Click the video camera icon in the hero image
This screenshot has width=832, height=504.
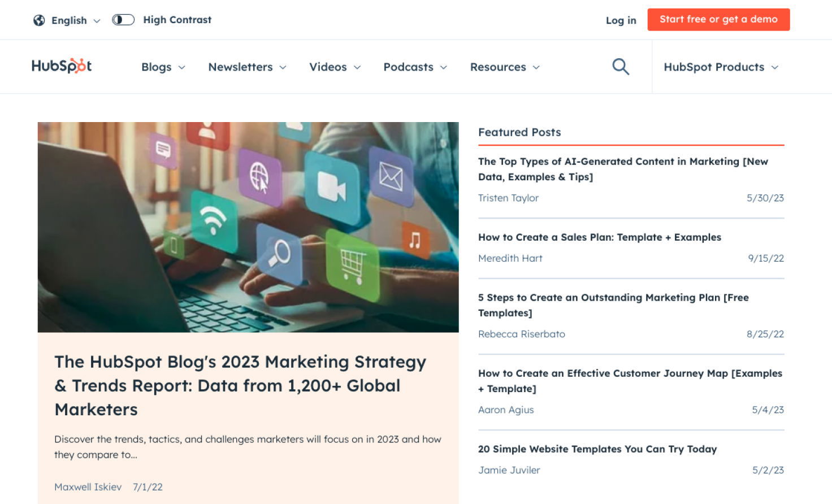point(333,185)
